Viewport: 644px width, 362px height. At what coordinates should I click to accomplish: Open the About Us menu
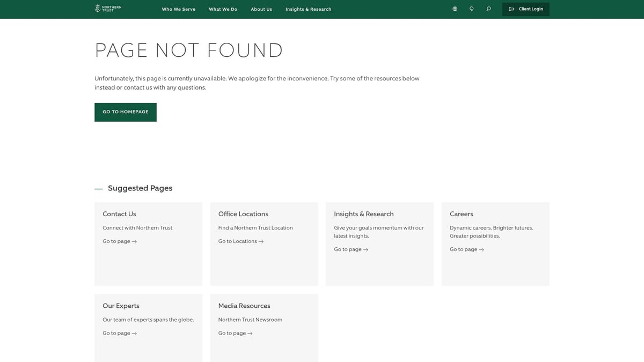(261, 9)
